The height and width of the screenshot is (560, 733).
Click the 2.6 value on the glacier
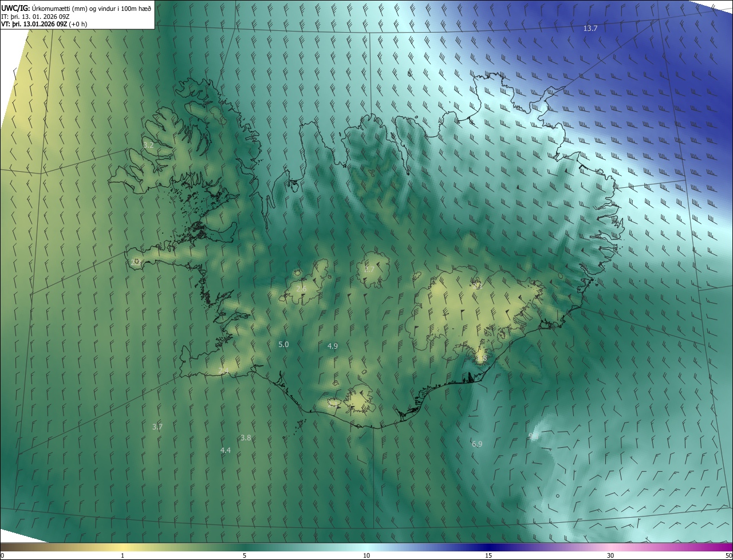pyautogui.click(x=301, y=289)
